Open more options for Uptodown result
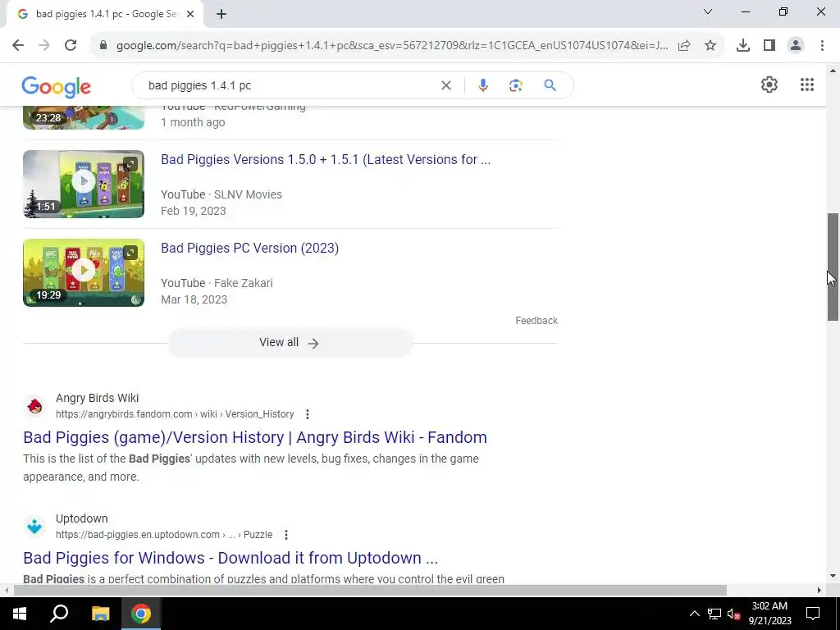This screenshot has width=840, height=630. [286, 535]
